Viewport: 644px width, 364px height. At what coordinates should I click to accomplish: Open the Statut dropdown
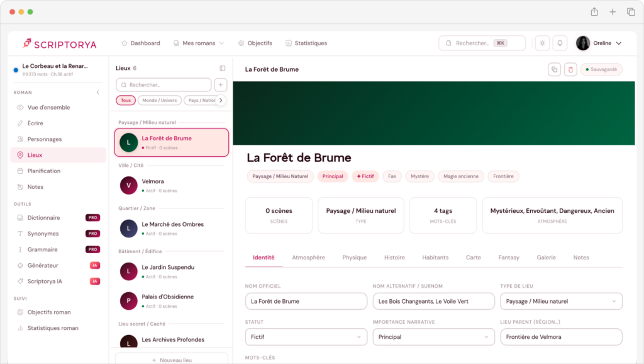point(306,337)
